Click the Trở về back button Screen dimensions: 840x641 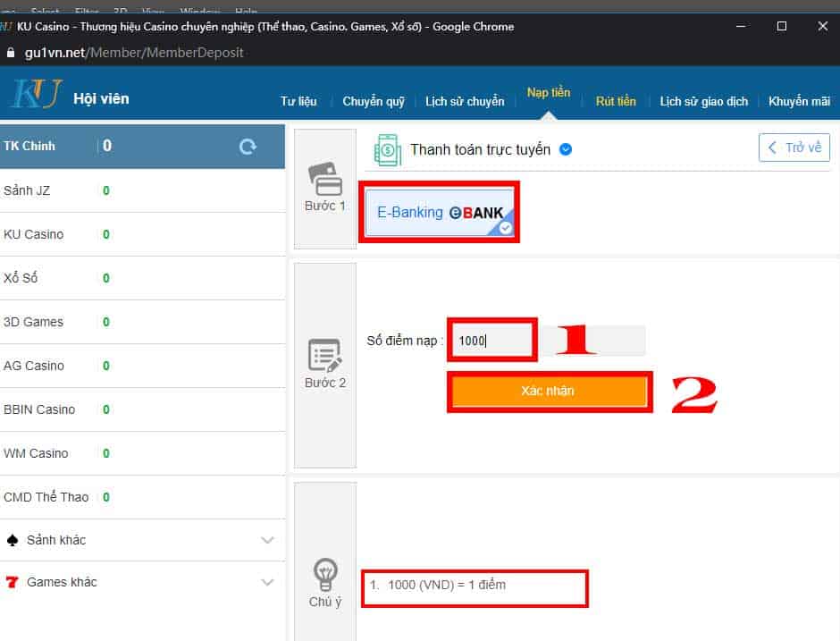(x=794, y=148)
